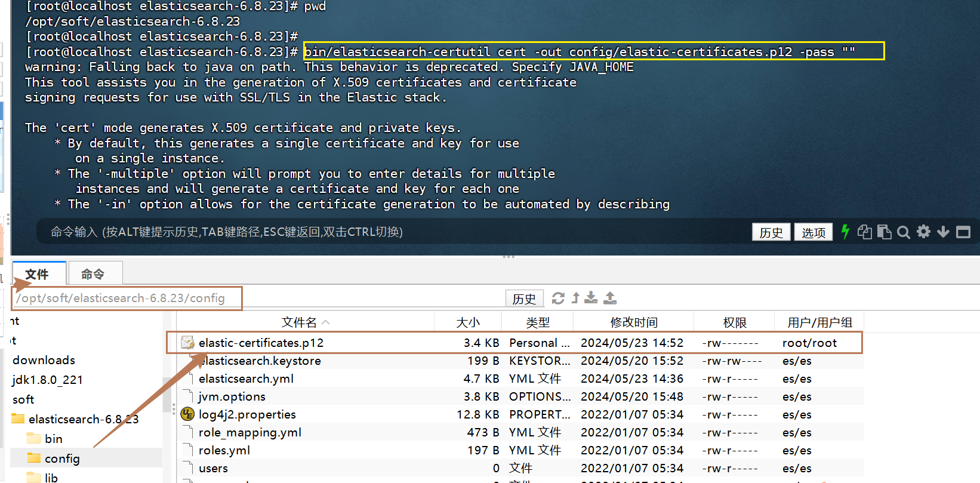980x483 pixels.
Task: Select role_mapping.yml file row
Action: 519,432
